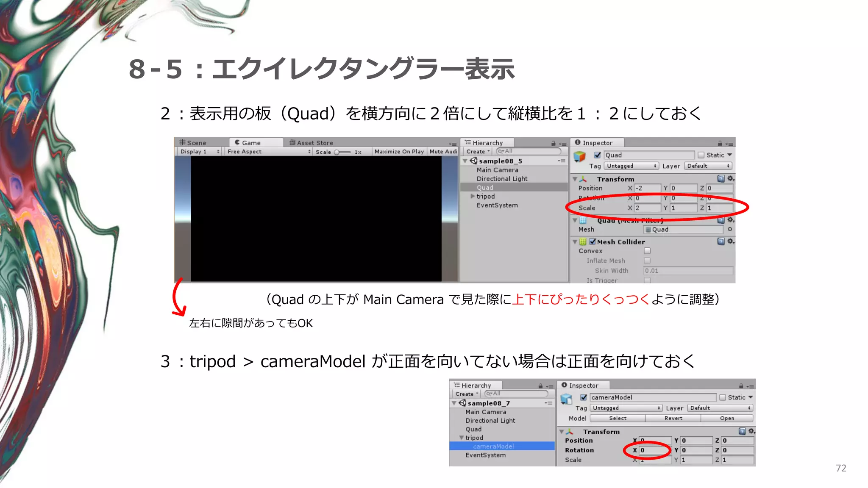Toggle Static checkbox for cameraModel
868x488 pixels.
722,397
